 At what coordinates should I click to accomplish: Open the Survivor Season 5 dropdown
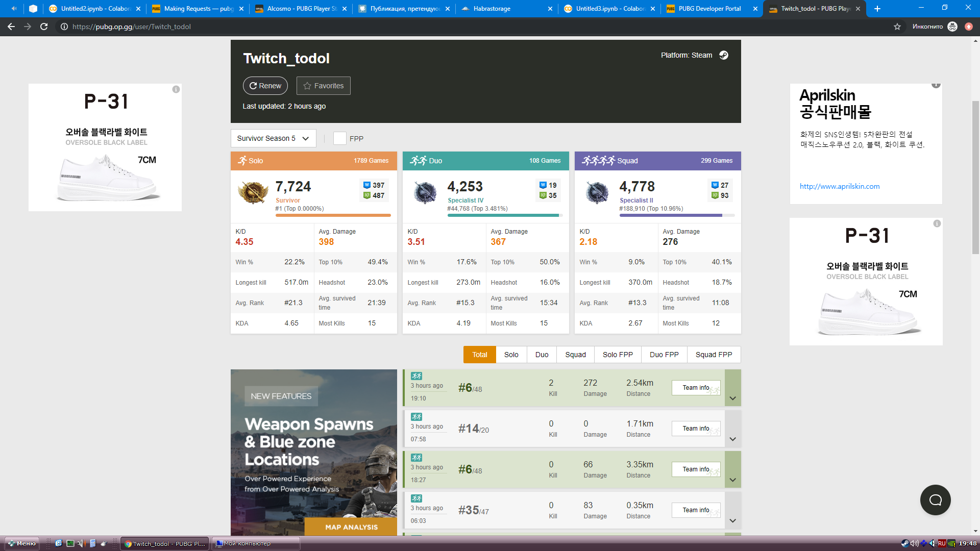(273, 138)
